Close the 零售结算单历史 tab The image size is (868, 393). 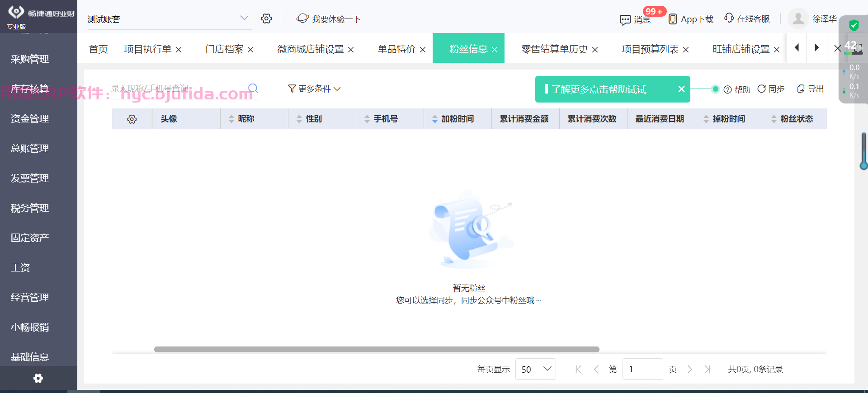[595, 50]
